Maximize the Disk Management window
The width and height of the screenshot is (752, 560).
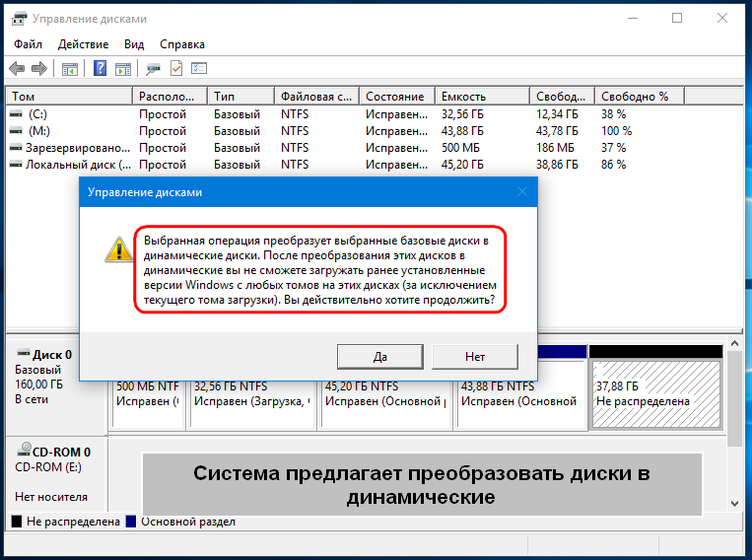[x=677, y=18]
